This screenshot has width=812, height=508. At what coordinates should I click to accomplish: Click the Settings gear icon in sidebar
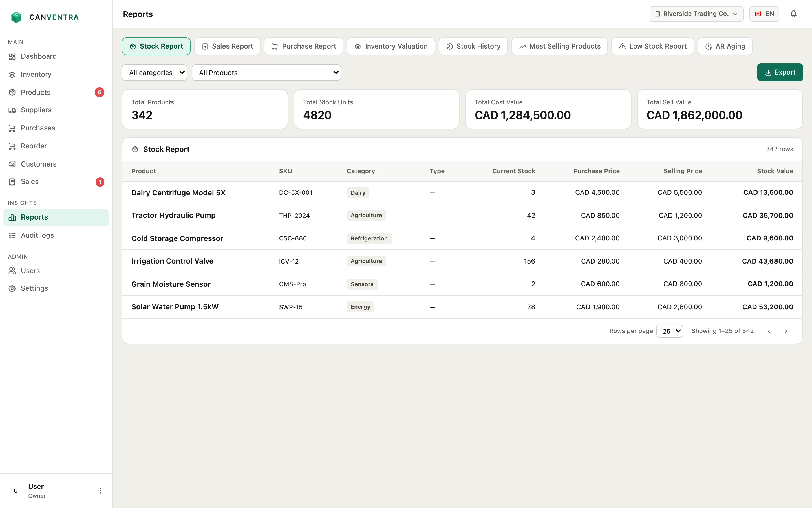point(12,289)
